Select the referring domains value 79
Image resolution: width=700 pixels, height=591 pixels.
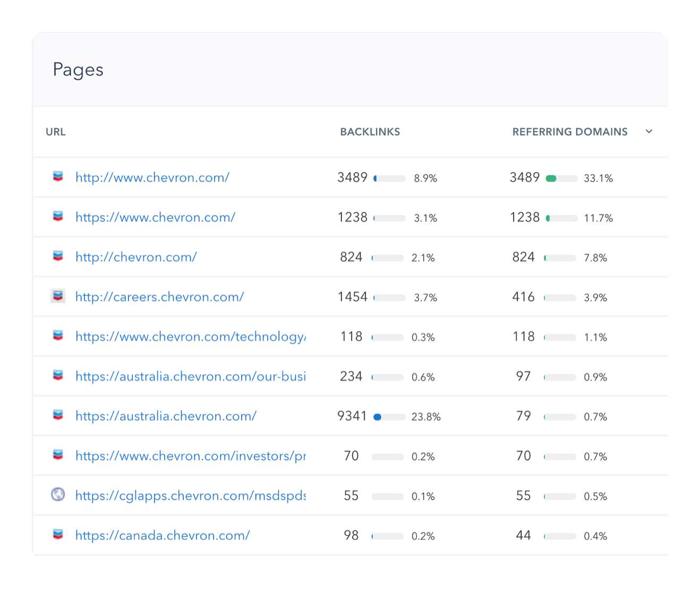coord(524,416)
